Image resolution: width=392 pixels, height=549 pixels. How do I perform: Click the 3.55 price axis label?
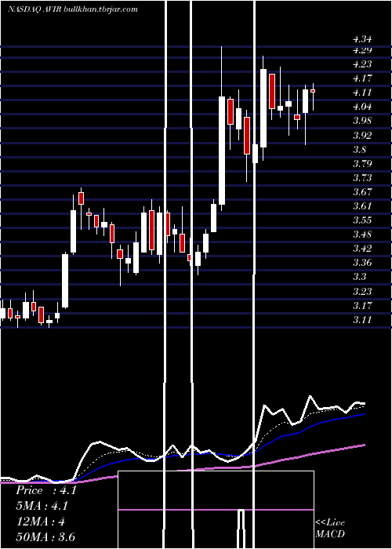362,220
